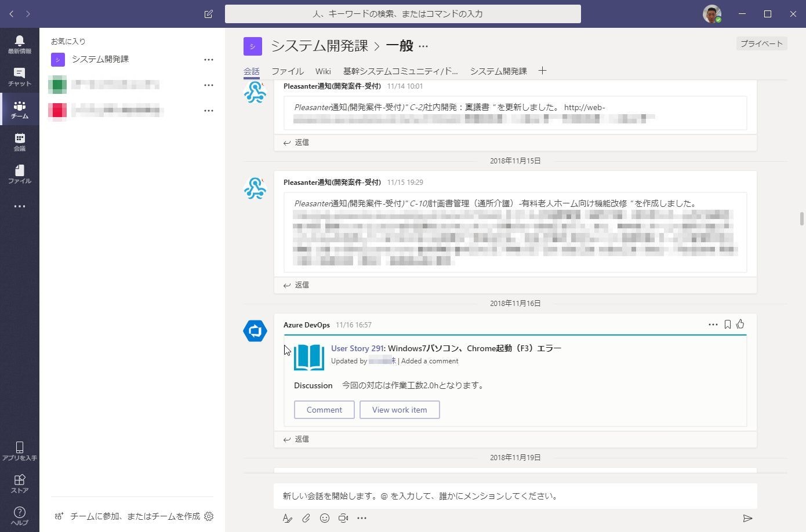Click View work item button
Viewport: 806px width, 532px height.
pyautogui.click(x=400, y=410)
